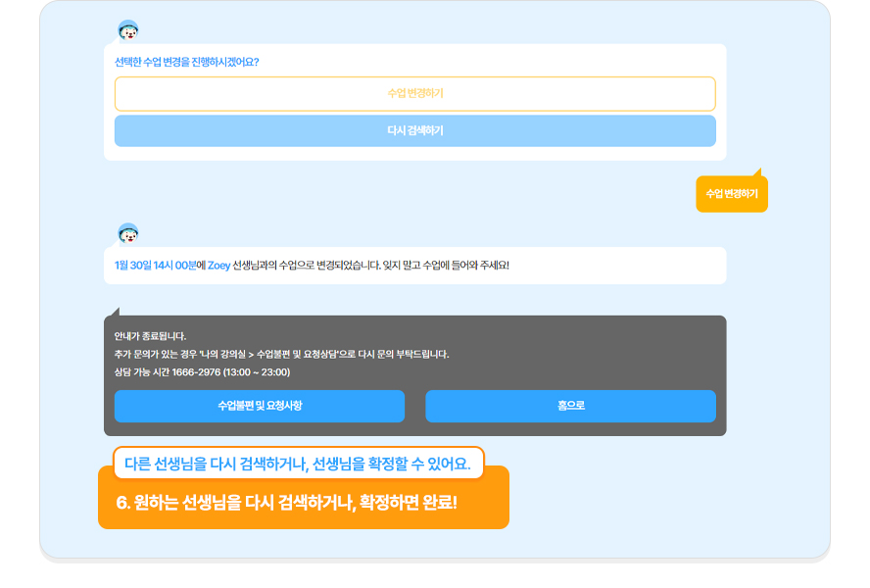Click the orange step 6 banner text
This screenshot has width=870, height=588.
pos(286,503)
